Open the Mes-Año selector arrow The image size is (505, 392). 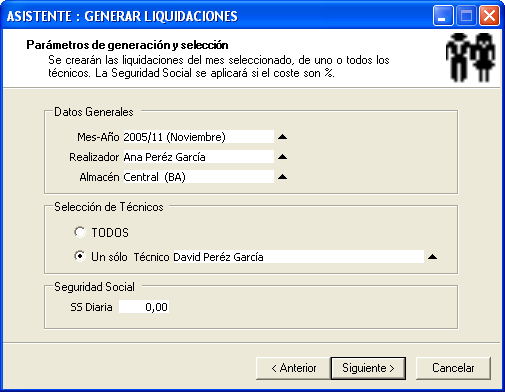pos(282,137)
